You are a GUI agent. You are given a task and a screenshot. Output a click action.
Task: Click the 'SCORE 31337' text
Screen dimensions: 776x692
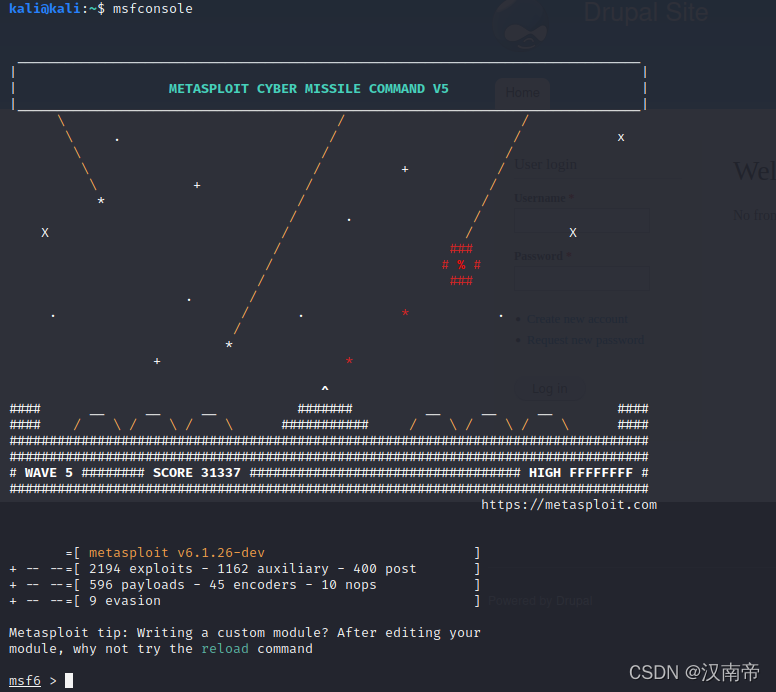point(196,473)
